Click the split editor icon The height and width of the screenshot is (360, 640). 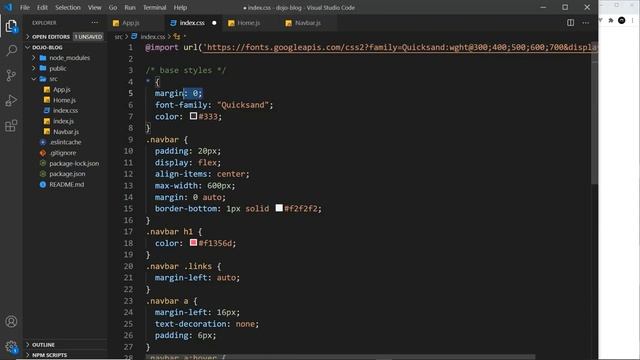tap(570, 23)
